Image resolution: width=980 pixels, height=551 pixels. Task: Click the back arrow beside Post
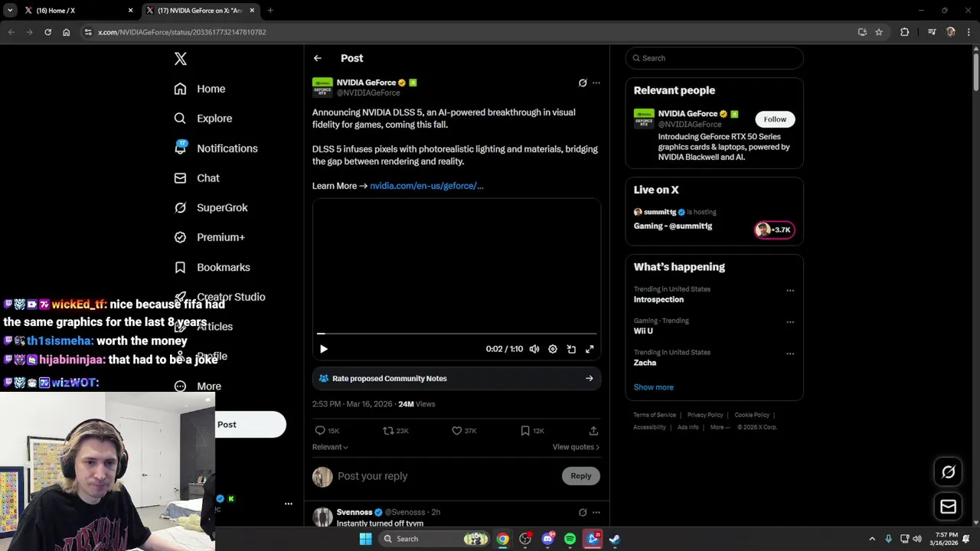[x=317, y=58]
